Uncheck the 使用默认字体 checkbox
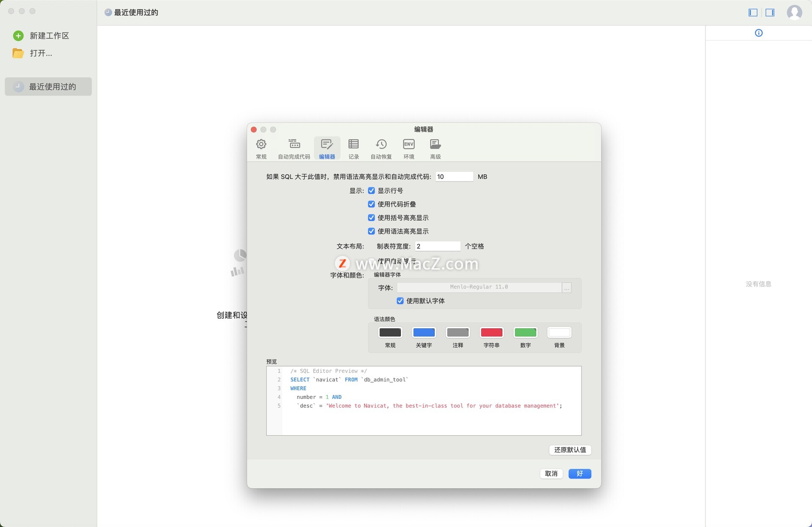The image size is (812, 527). (400, 301)
